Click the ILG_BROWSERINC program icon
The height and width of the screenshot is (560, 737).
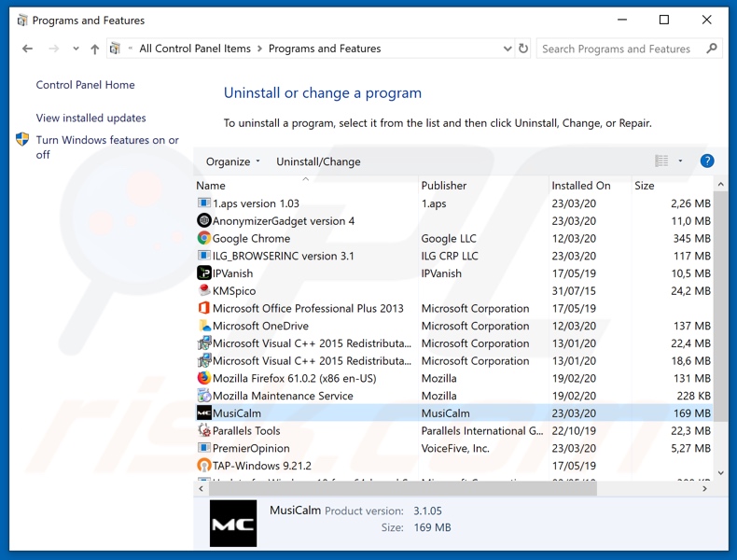[x=203, y=256]
